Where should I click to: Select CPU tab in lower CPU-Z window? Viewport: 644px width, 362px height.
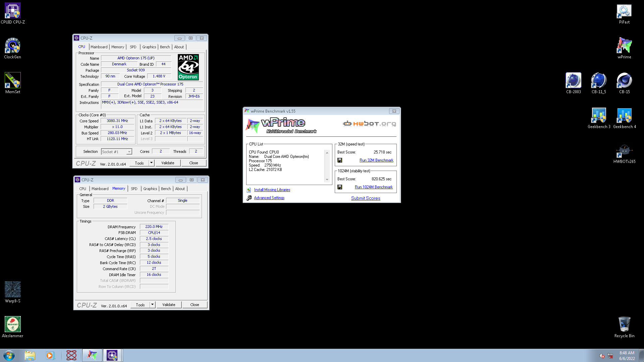click(83, 189)
